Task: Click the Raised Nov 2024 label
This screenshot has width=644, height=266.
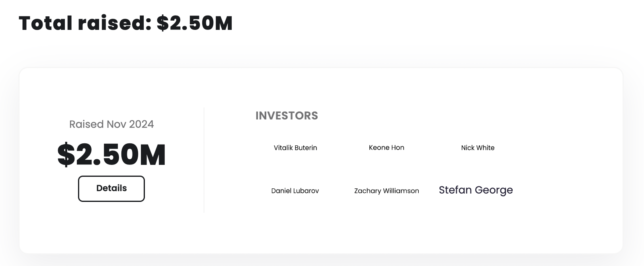Action: (111, 124)
